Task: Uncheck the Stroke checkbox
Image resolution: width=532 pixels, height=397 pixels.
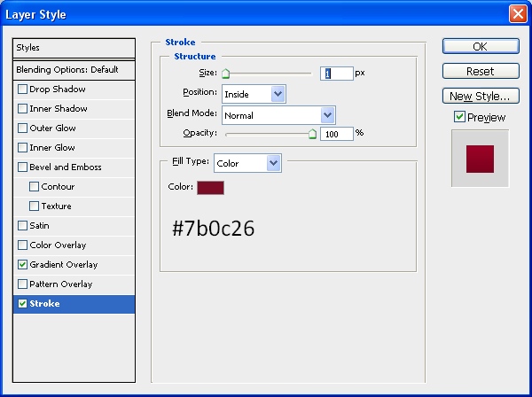Action: pyautogui.click(x=22, y=303)
